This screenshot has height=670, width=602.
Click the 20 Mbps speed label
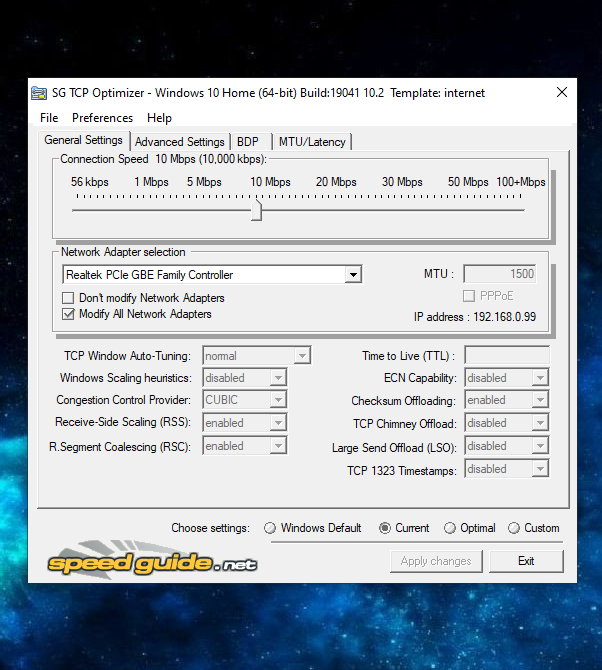point(336,182)
